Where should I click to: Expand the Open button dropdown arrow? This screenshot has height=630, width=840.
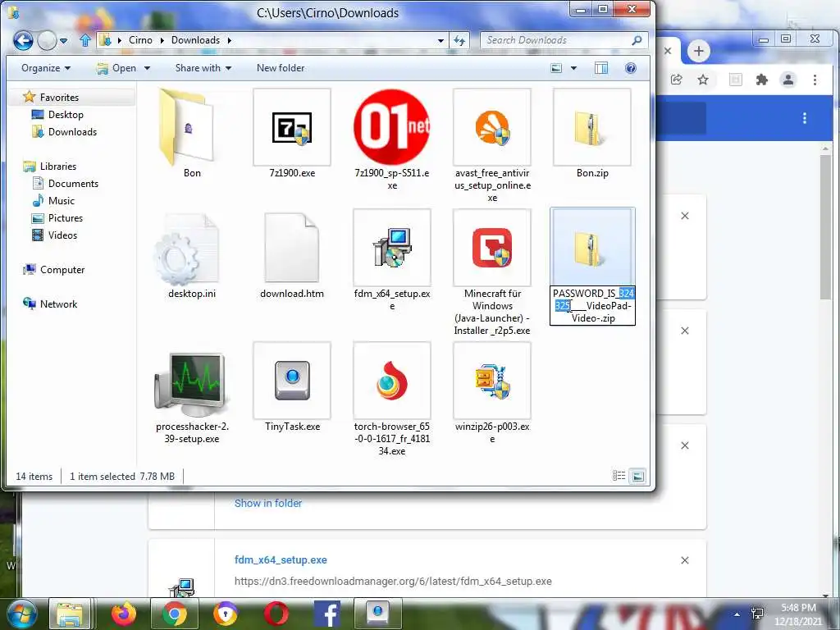(x=147, y=68)
